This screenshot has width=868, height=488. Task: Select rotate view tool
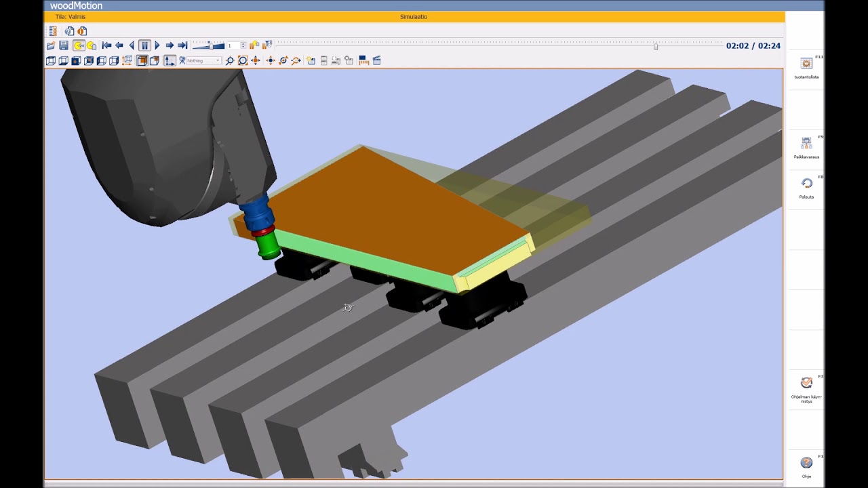click(283, 60)
